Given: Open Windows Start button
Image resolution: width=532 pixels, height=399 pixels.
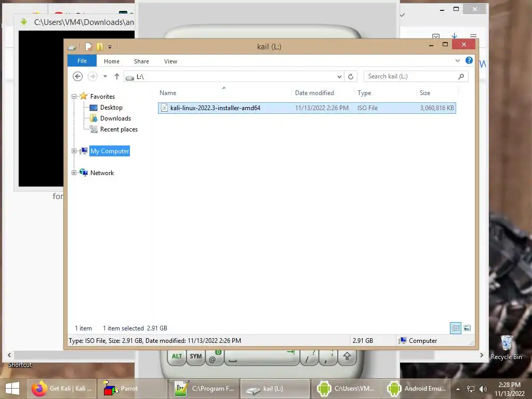Looking at the screenshot, I should click(x=12, y=389).
